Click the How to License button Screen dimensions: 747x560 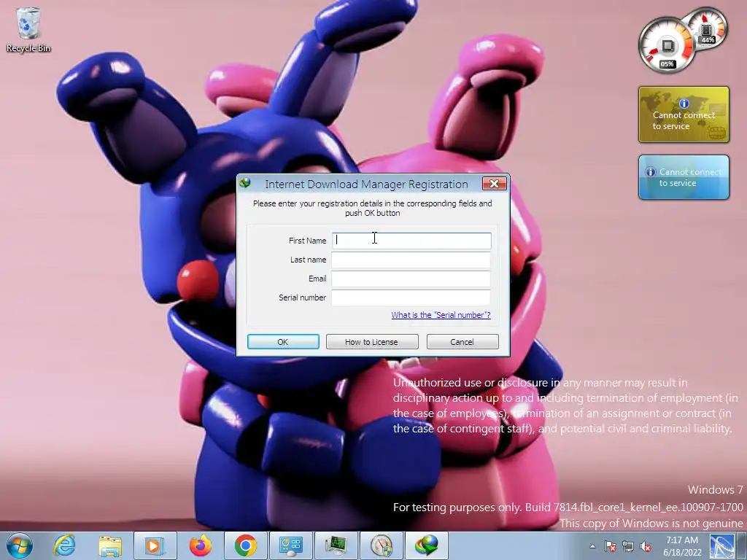(371, 341)
